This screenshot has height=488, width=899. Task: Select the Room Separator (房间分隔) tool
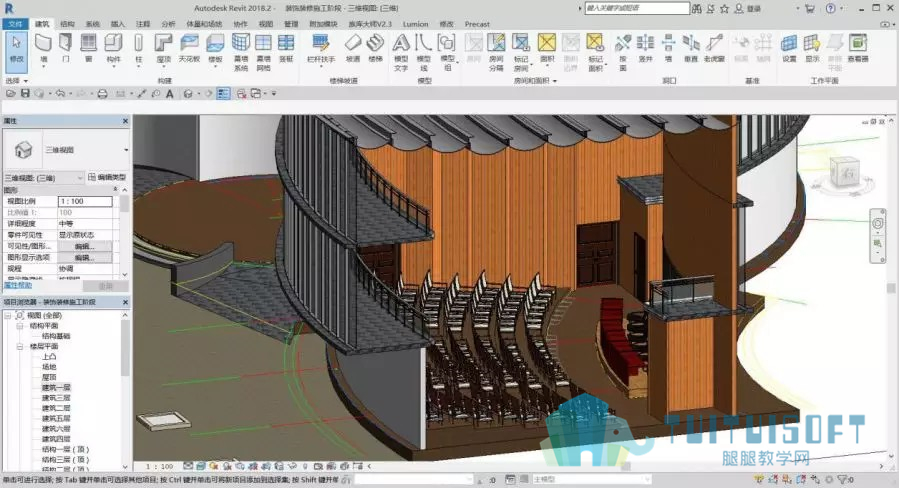point(496,52)
